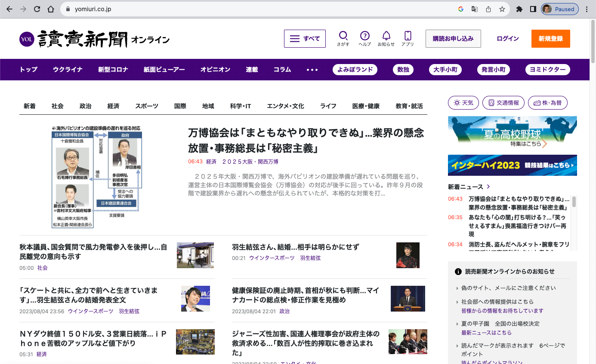This screenshot has width=596, height=364.
Task: Click the Yomiuri Shimbun Online logo
Action: point(95,39)
